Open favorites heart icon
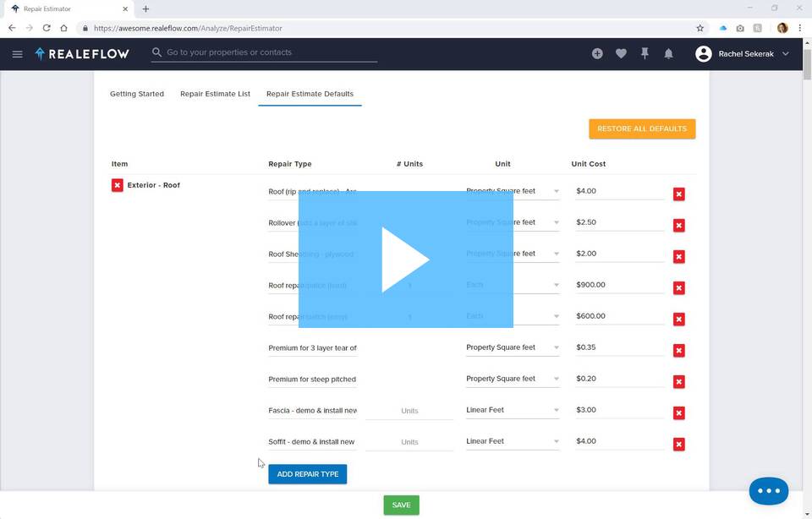The height and width of the screenshot is (519, 812). tap(621, 54)
